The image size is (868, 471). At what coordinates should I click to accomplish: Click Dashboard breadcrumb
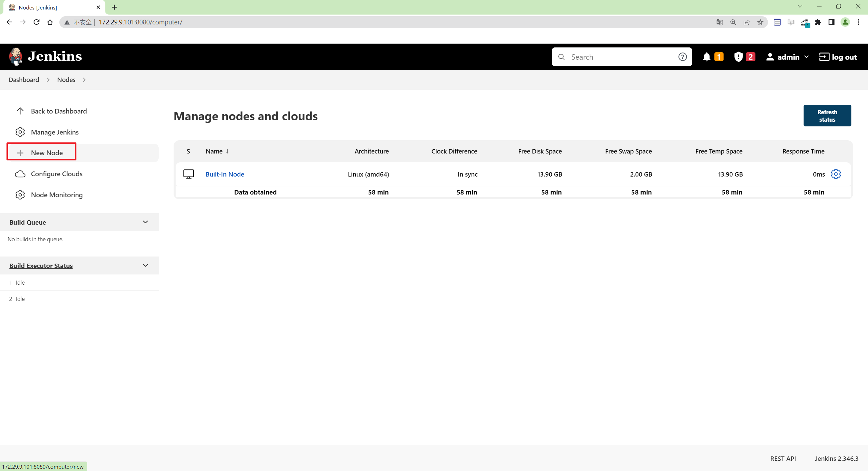point(24,80)
